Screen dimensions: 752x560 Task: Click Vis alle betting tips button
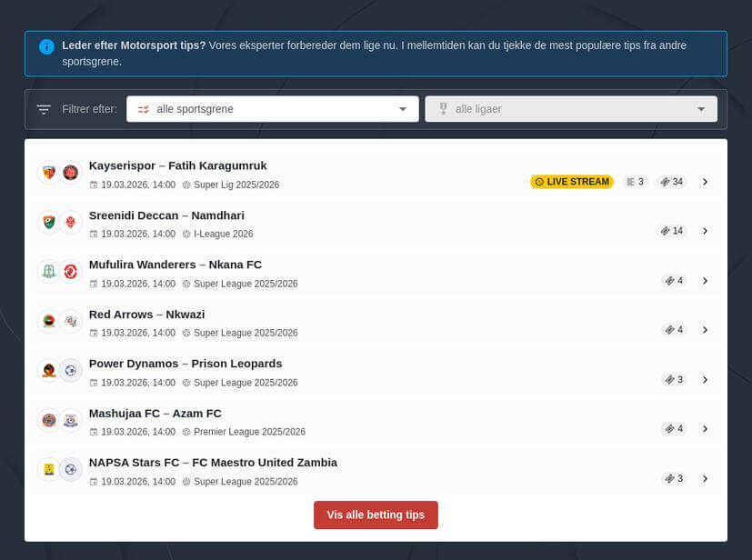[x=376, y=515]
